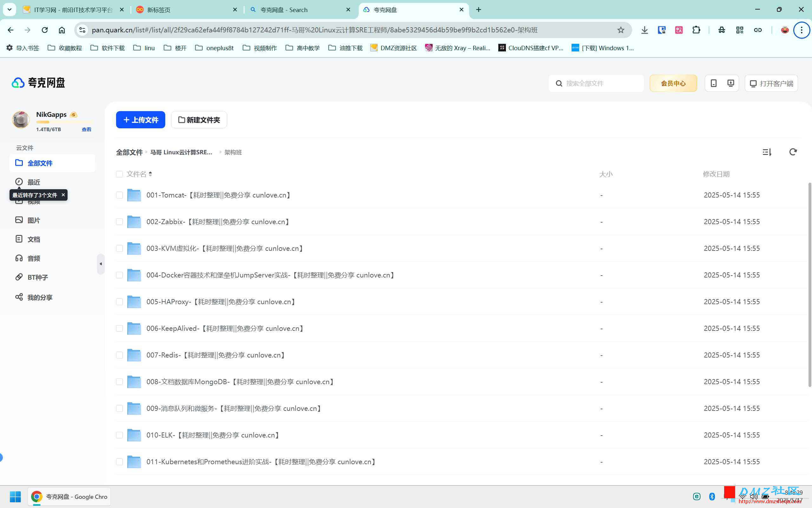Viewport: 812px width, 508px height.
Task: Click the 夸克网盘 logo
Action: [38, 83]
